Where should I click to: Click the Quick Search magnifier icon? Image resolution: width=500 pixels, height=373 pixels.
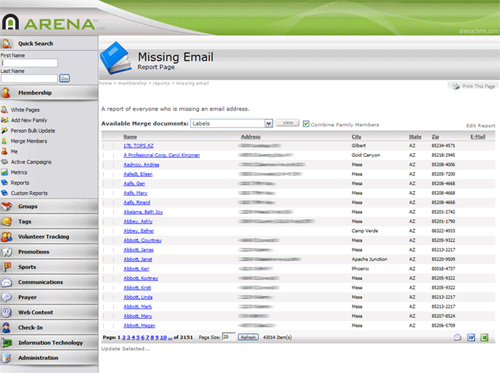pos(6,43)
